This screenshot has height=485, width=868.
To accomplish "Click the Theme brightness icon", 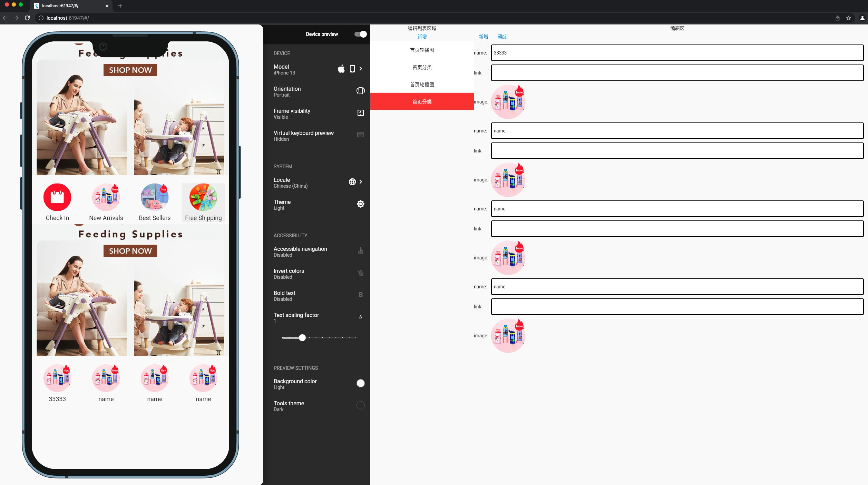I will tap(360, 204).
